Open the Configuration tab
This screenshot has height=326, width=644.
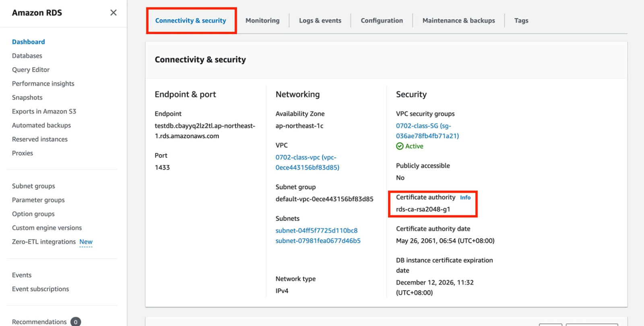click(x=382, y=21)
